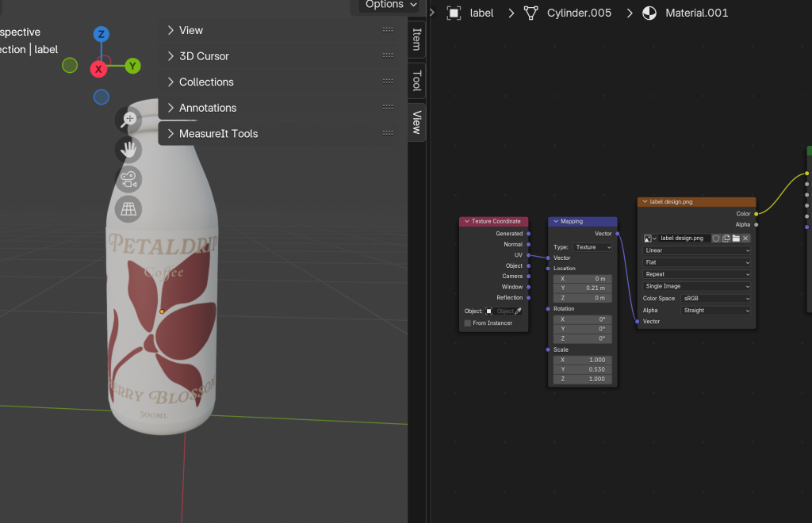This screenshot has height=523, width=812.
Task: Switch perspective/orthographic with the grid icon
Action: (x=129, y=209)
